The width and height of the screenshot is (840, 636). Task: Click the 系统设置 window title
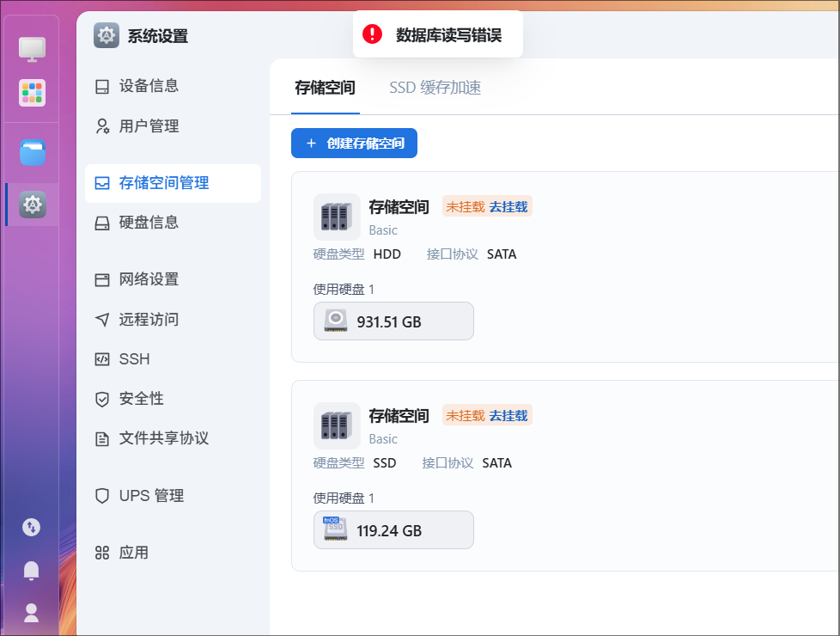(x=157, y=36)
